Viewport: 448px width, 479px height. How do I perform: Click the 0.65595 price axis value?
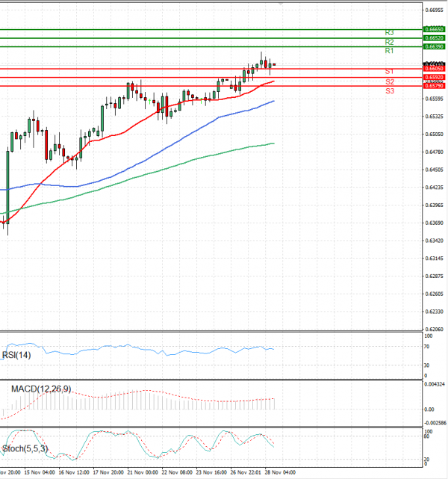click(434, 99)
